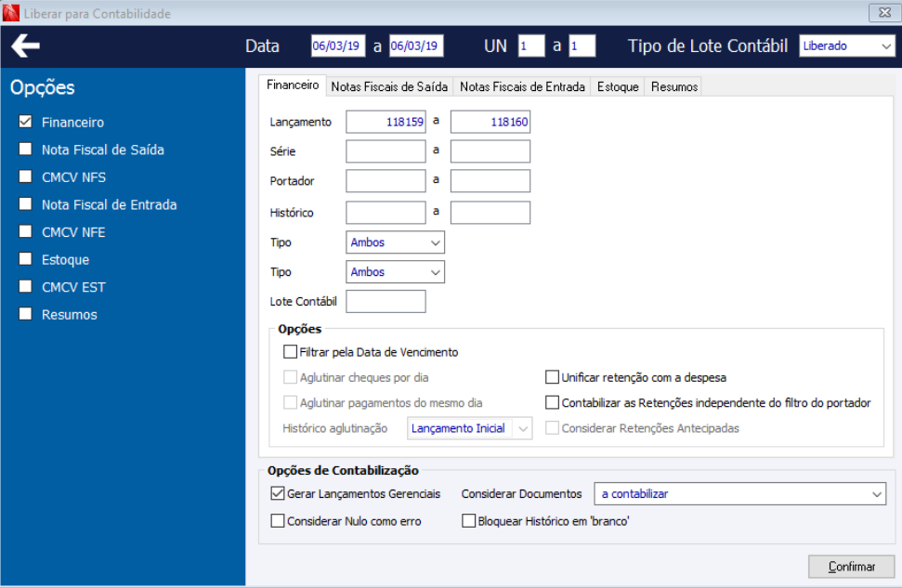Open the Notas Fiscais de Saída tab
Screen dimensions: 902x588
(x=389, y=87)
